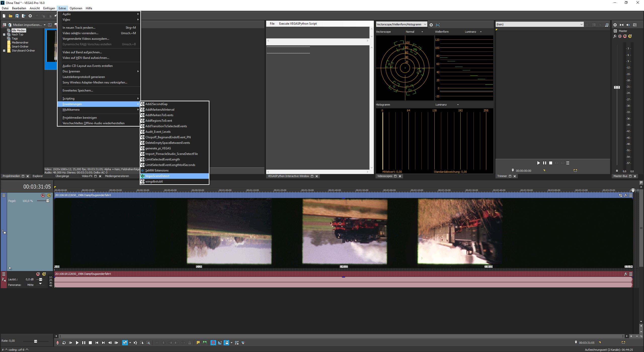This screenshot has width=644, height=352.
Task: Run VegasSceneDetect from Erweiterungen submenu
Action: click(x=157, y=176)
